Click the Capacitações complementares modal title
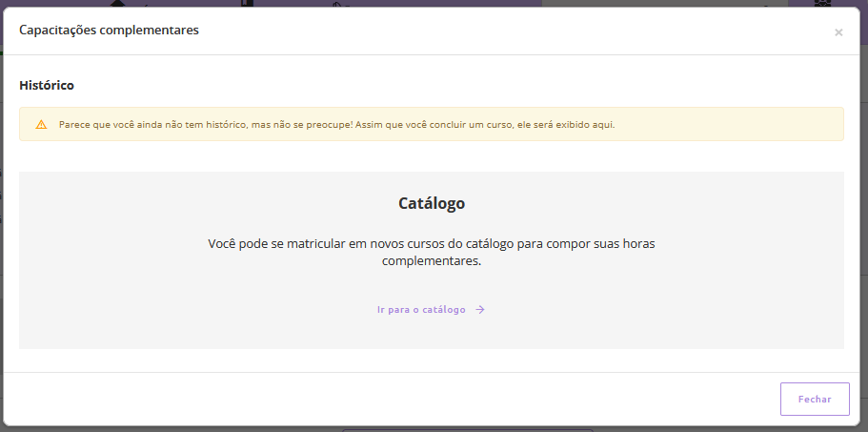Viewport: 868px width, 432px height. point(109,31)
